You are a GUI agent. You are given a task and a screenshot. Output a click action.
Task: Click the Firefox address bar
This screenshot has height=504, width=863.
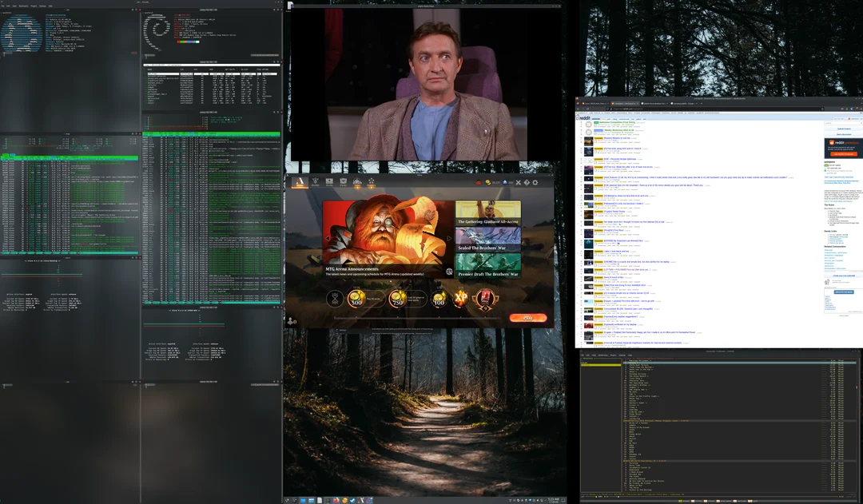point(703,108)
